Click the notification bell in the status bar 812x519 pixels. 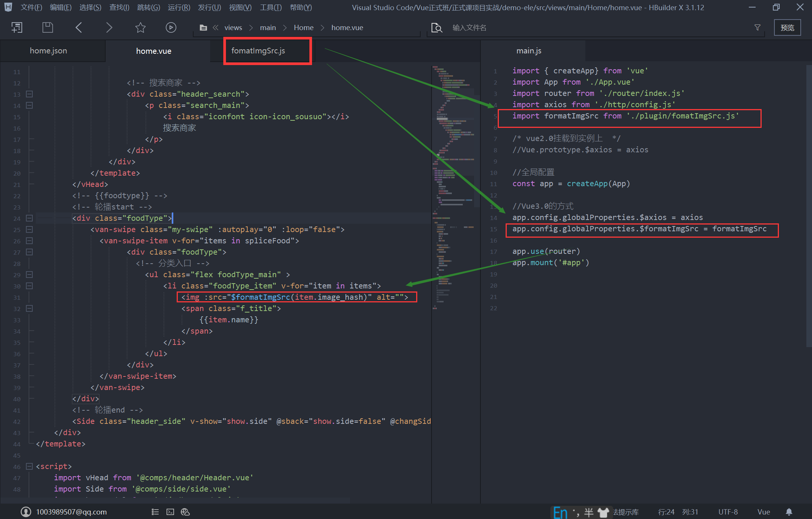pyautogui.click(x=789, y=512)
